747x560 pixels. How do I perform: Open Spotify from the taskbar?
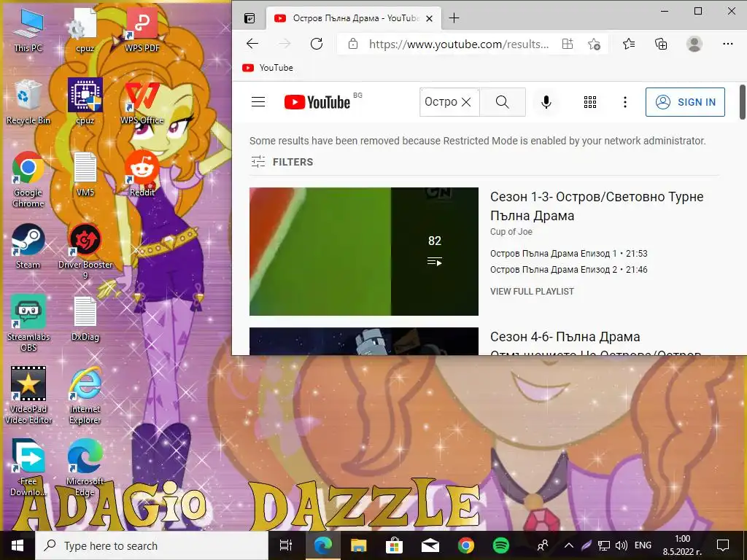coord(500,545)
